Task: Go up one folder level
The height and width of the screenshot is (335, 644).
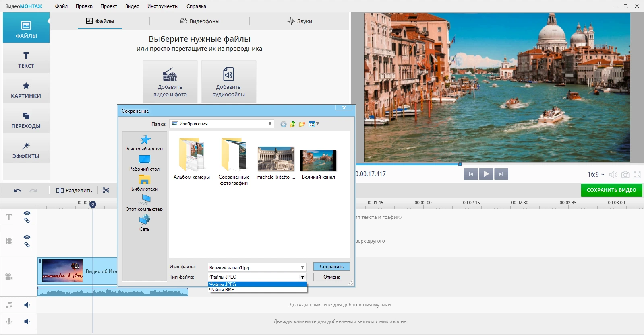Action: pyautogui.click(x=293, y=124)
